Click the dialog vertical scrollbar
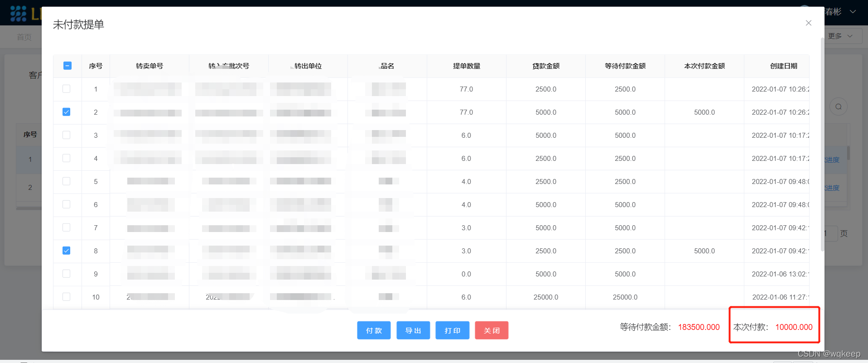This screenshot has width=868, height=363. (x=822, y=145)
